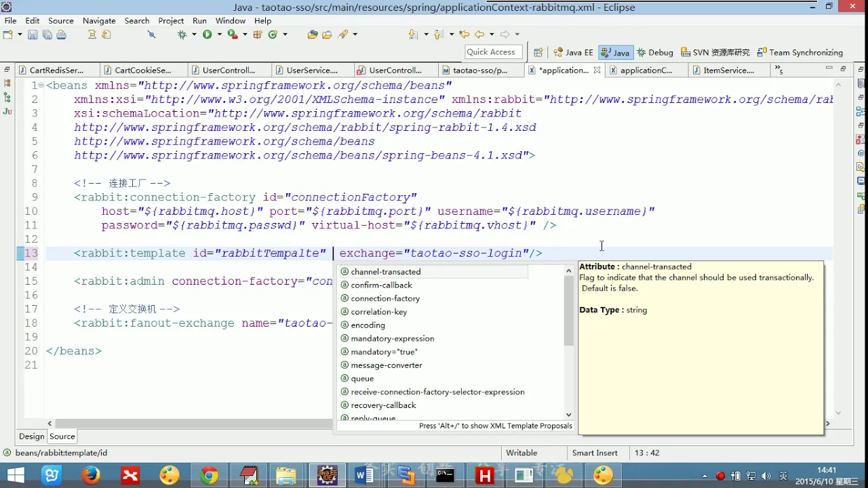868x488 pixels.
Task: Open the Window menu
Action: click(x=231, y=20)
